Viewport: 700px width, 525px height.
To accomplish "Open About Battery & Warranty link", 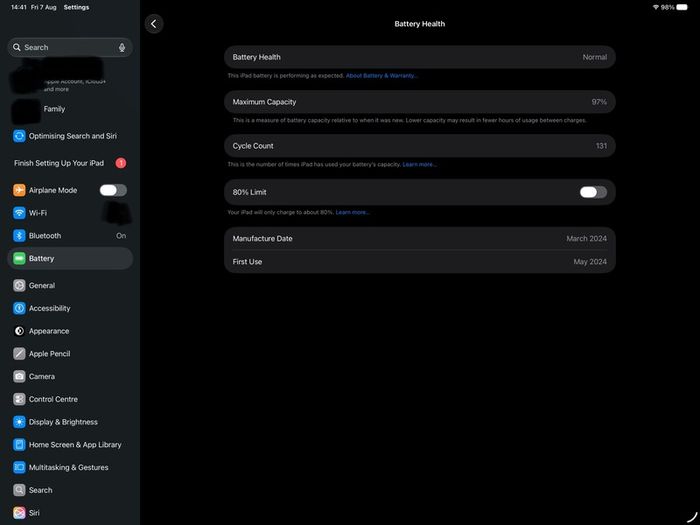I will (x=381, y=75).
